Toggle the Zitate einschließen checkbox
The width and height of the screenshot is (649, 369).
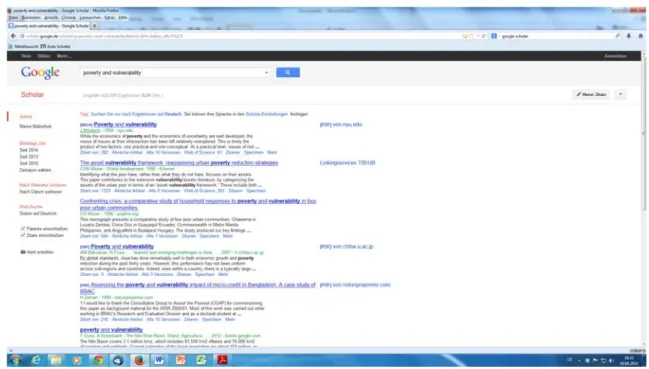point(23,235)
